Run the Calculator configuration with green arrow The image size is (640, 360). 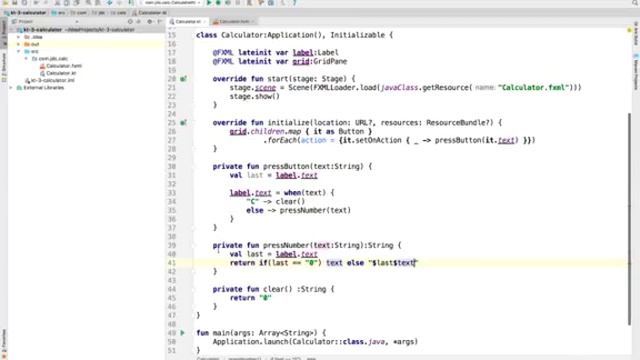pyautogui.click(x=209, y=3)
